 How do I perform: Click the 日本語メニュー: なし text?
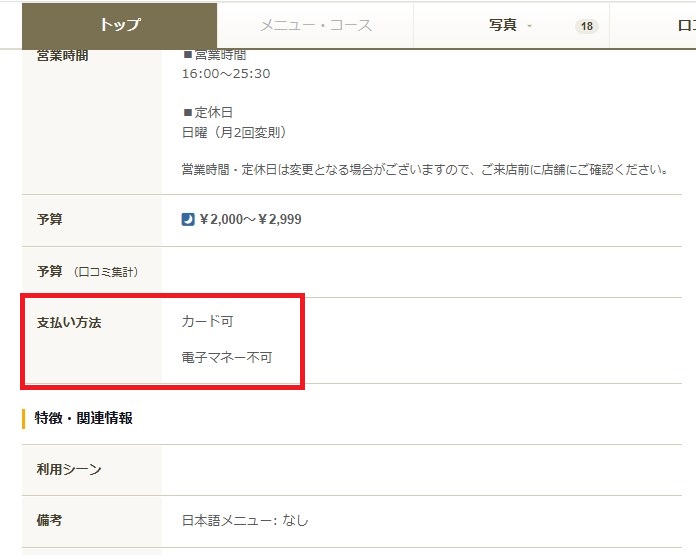[x=245, y=521]
